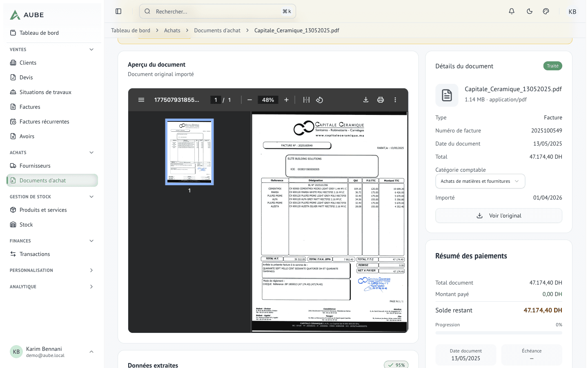588x368 pixels.
Task: Click the AUBE logo
Action: 27,15
